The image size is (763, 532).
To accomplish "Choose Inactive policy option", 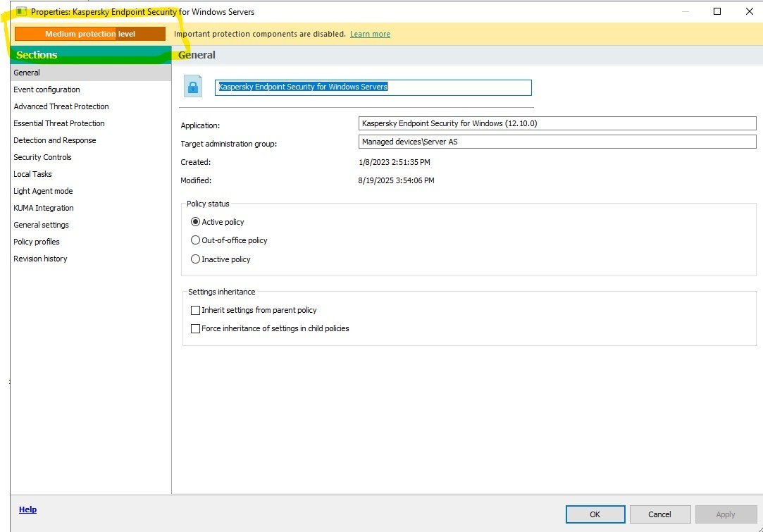I will point(196,259).
